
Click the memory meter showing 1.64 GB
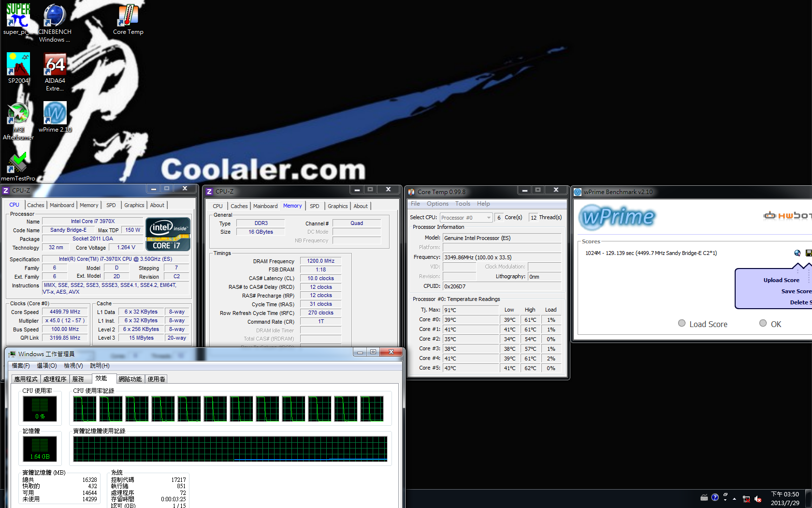click(40, 449)
